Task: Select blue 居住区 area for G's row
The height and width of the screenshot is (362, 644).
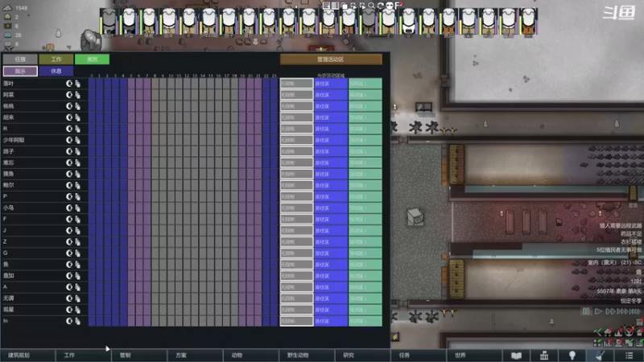Action: 331,253
